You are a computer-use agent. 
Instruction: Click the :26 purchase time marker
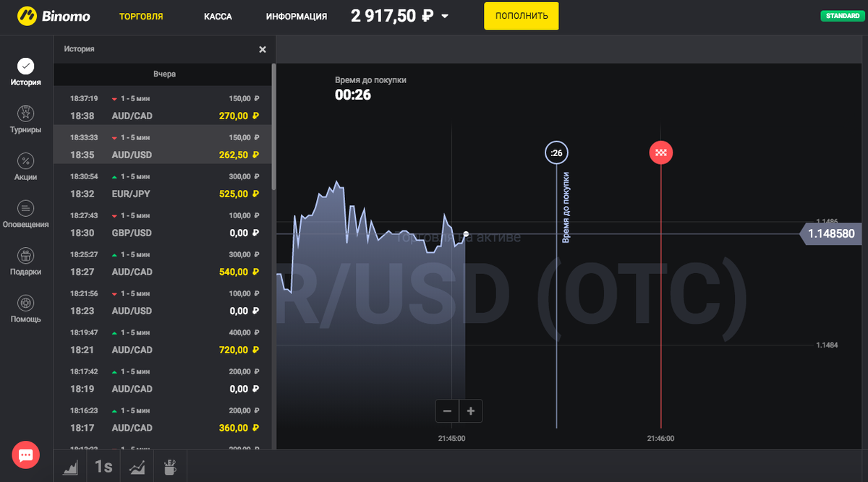pyautogui.click(x=556, y=152)
